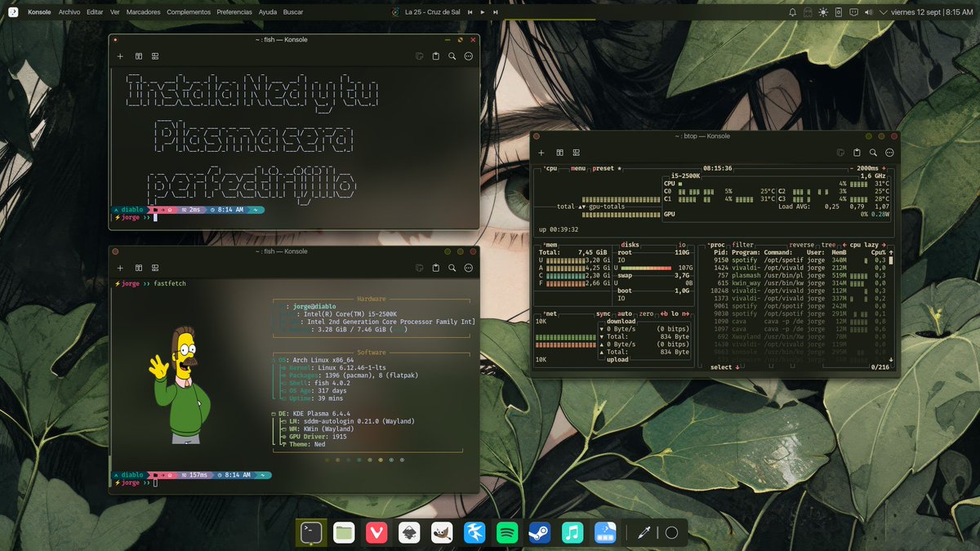The image size is (980, 551).
Task: Open the Complementos menu
Action: (189, 12)
